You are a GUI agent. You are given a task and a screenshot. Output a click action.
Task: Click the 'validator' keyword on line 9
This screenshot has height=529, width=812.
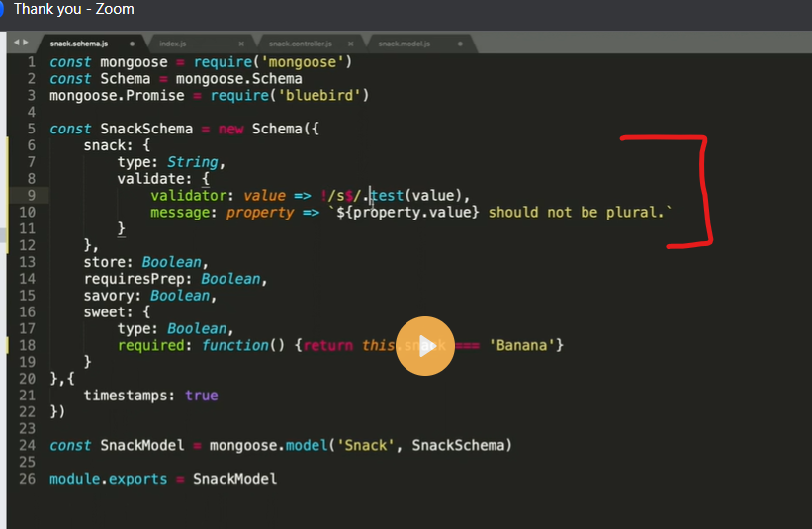(191, 196)
